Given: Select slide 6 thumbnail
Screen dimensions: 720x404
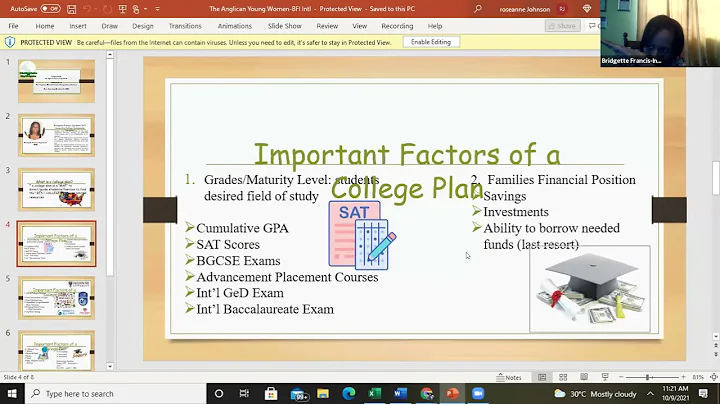Looking at the screenshot, I should (x=56, y=351).
